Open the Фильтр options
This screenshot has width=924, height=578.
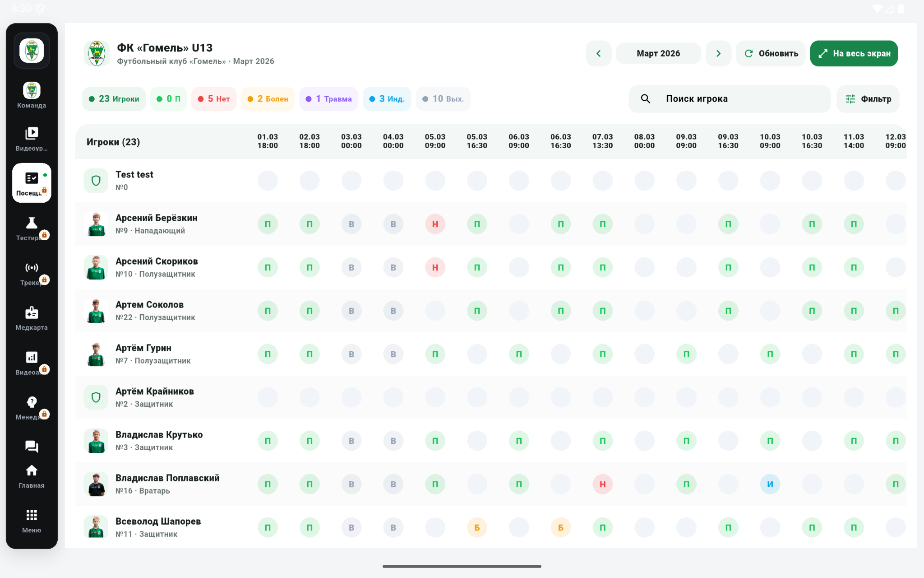point(868,99)
